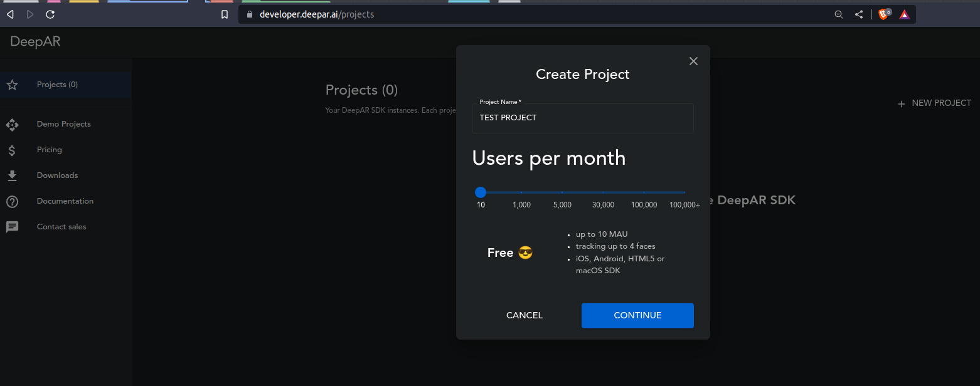This screenshot has width=980, height=386.
Task: Click the '10' slider label
Action: click(481, 205)
